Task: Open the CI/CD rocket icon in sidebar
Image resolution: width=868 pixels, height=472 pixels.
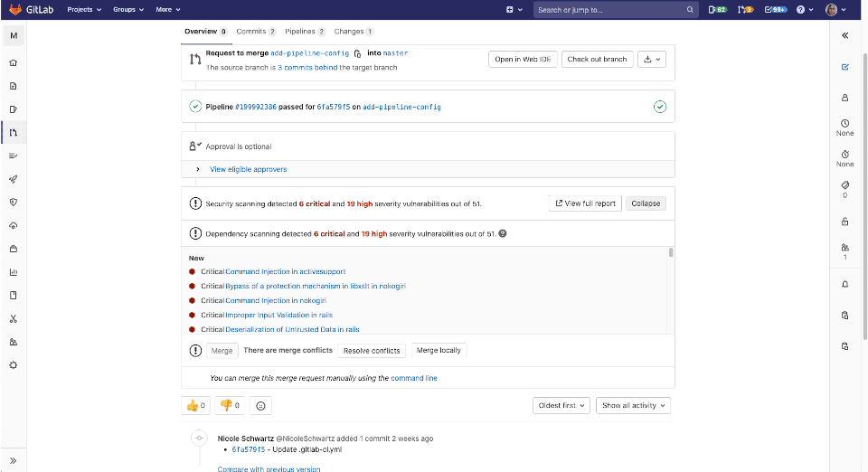Action: point(14,179)
